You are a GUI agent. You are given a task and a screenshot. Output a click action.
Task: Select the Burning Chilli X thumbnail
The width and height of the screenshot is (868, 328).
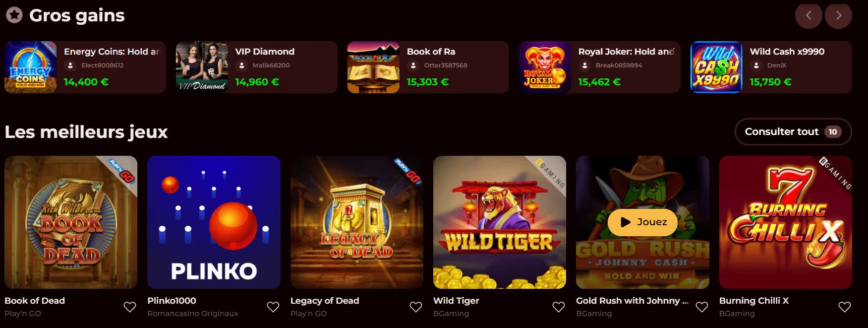point(786,222)
